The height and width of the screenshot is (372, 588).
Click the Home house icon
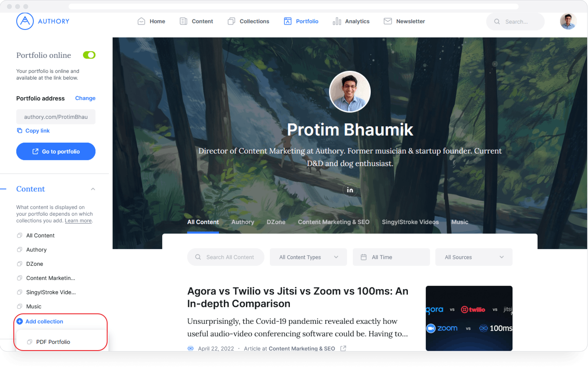click(x=141, y=21)
